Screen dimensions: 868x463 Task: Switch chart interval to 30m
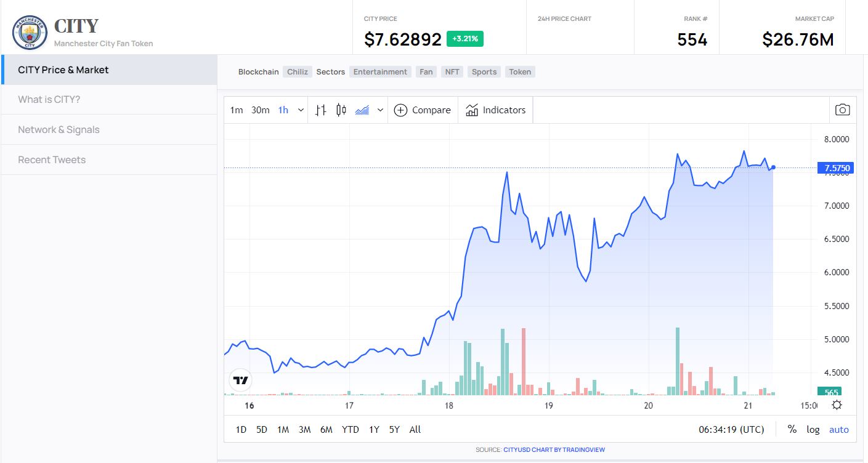261,110
